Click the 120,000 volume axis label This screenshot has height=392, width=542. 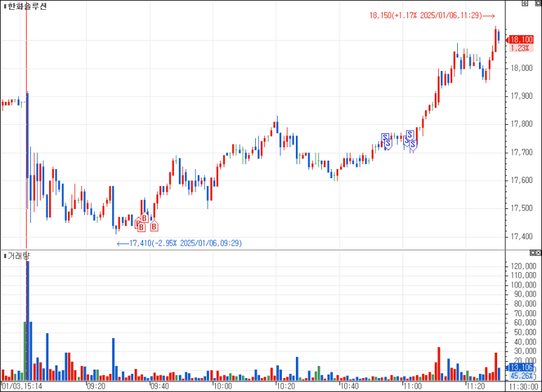523,266
